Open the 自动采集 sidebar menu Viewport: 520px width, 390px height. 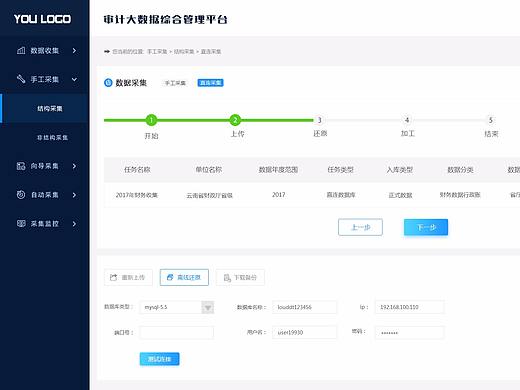45,195
